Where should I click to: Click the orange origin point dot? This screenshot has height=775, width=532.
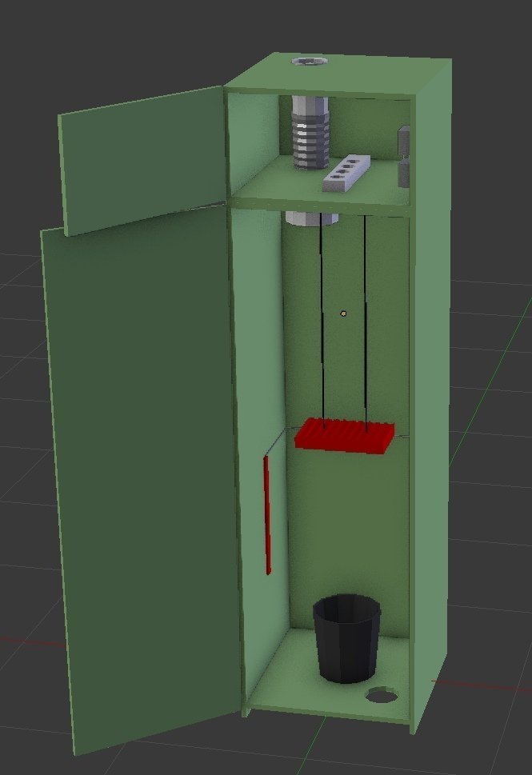tap(344, 314)
